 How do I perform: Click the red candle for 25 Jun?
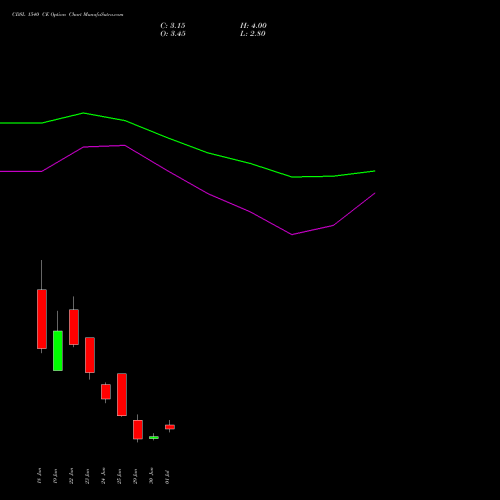pyautogui.click(x=122, y=395)
